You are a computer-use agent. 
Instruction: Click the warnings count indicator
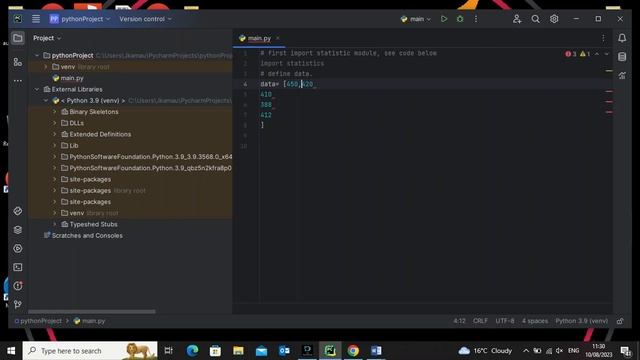tap(585, 54)
